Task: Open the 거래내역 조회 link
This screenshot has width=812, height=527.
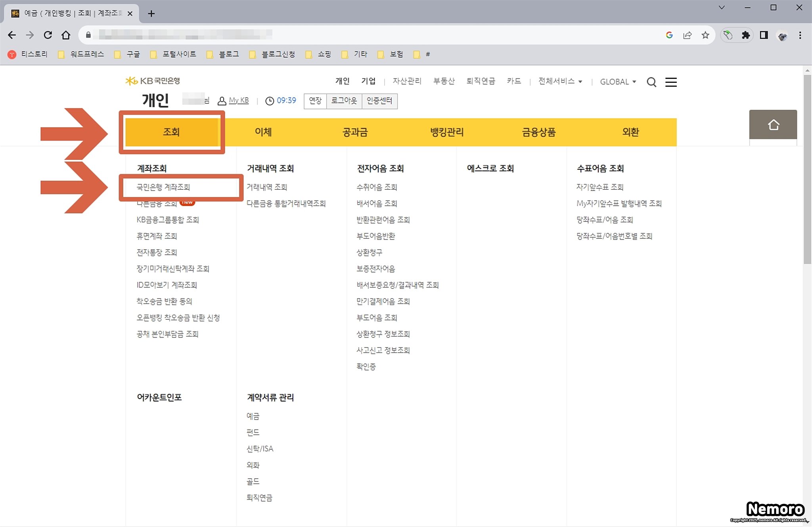Action: [x=267, y=187]
